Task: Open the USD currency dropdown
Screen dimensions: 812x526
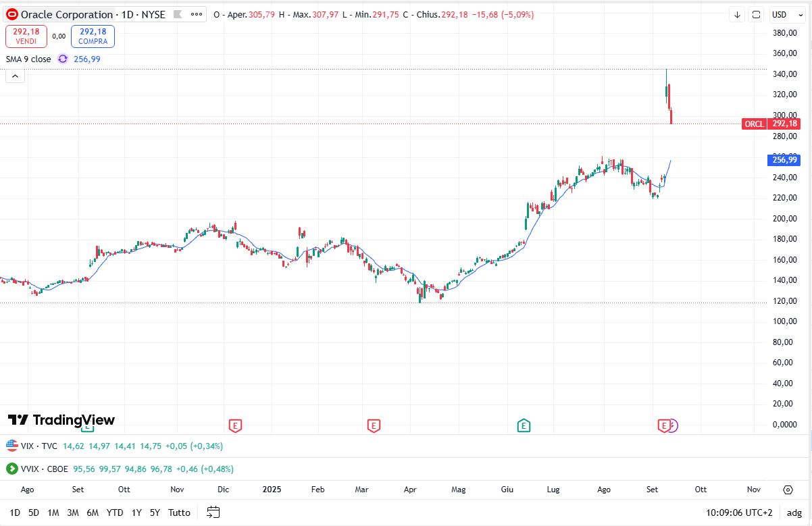Action: tap(783, 15)
